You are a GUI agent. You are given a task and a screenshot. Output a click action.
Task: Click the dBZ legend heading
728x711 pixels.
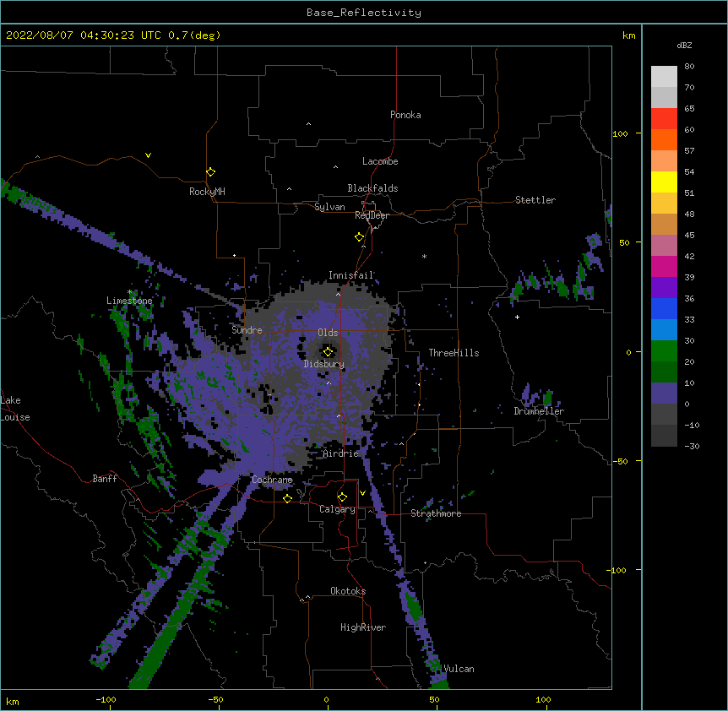(x=684, y=45)
